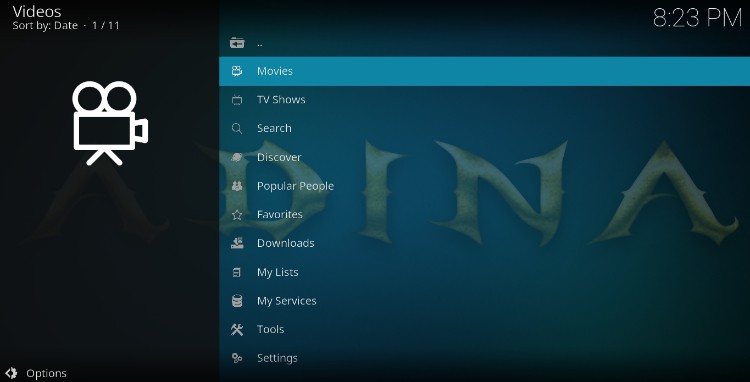This screenshot has width=750, height=382.
Task: Click the Popular People icon
Action: click(x=237, y=186)
